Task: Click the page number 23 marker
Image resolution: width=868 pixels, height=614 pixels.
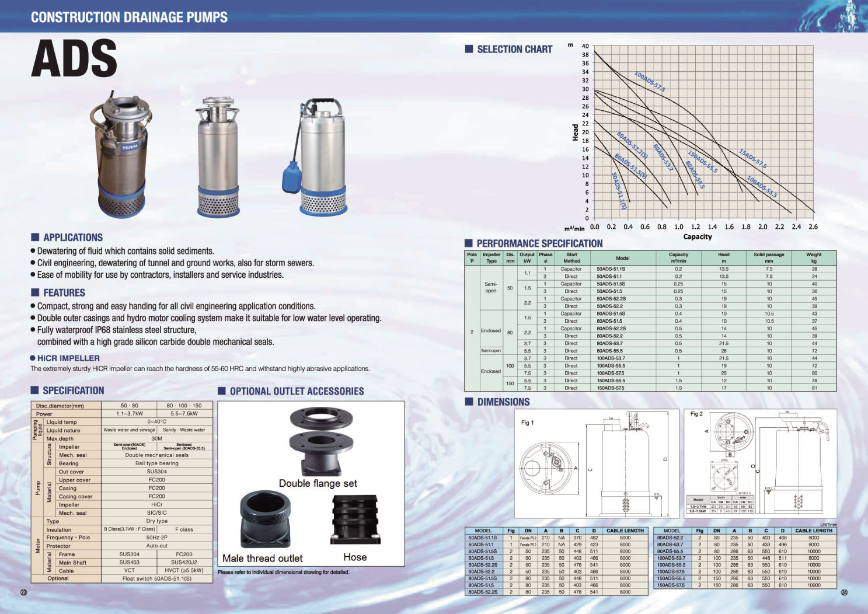Action: [x=24, y=592]
